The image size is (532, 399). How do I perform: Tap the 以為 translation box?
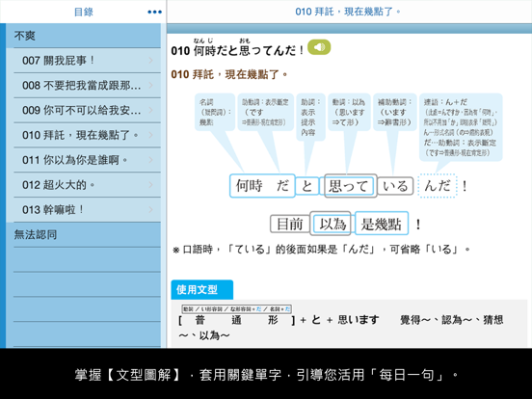332,224
